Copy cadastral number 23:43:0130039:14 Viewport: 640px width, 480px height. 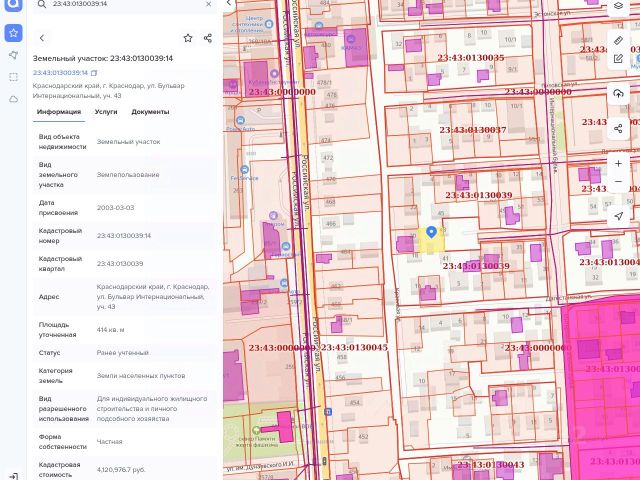(x=94, y=73)
